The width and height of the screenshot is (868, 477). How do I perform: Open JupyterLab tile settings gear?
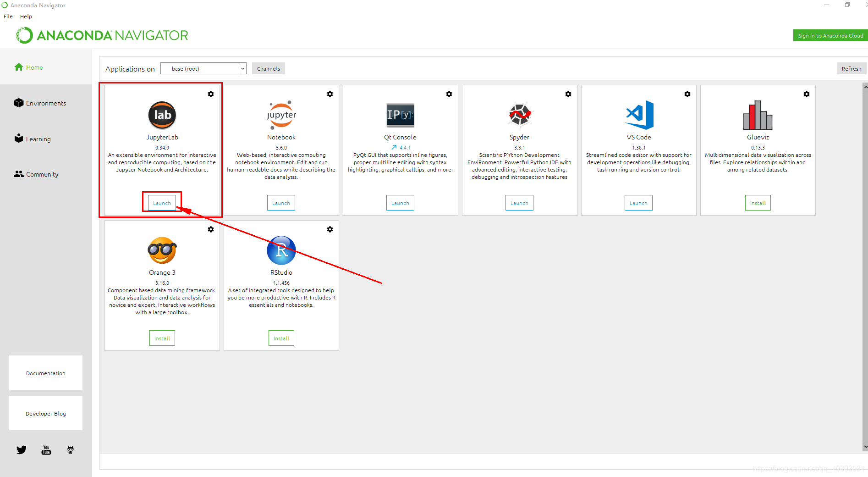tap(211, 94)
